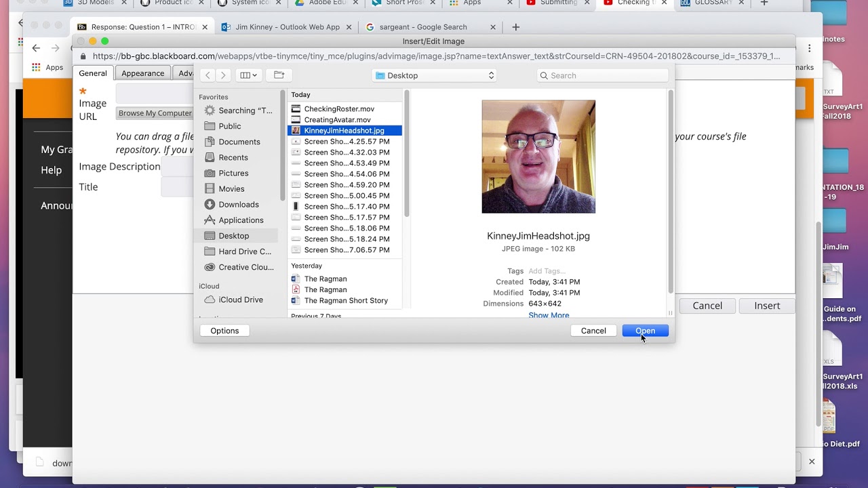Click the Browse My Computer button

coord(155,113)
